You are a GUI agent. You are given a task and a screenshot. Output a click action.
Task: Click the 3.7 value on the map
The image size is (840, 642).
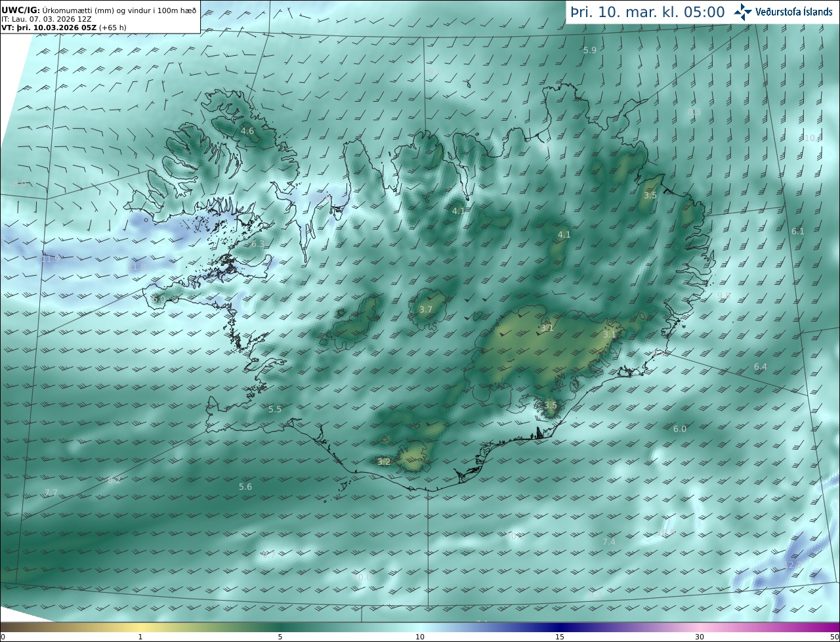click(426, 309)
